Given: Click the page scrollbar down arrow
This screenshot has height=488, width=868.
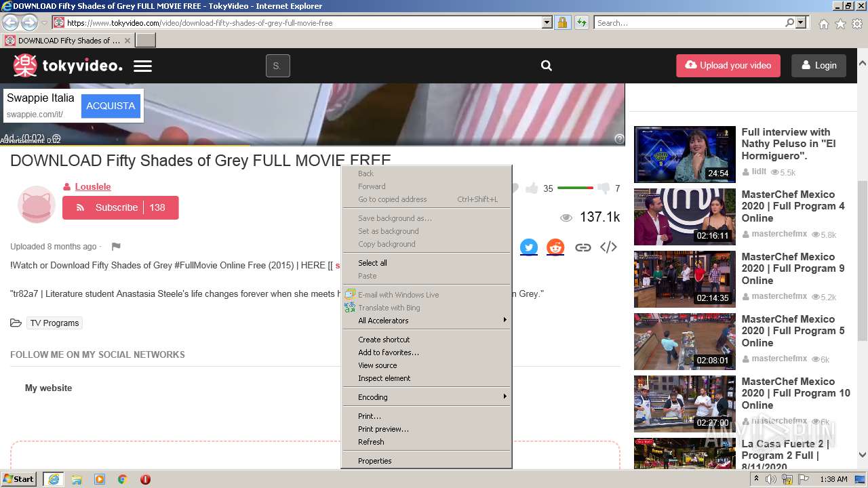Looking at the screenshot, I should 863,455.
